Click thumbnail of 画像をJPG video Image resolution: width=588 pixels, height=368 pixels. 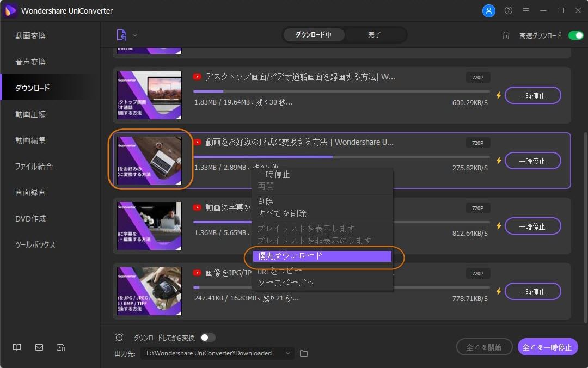click(149, 291)
